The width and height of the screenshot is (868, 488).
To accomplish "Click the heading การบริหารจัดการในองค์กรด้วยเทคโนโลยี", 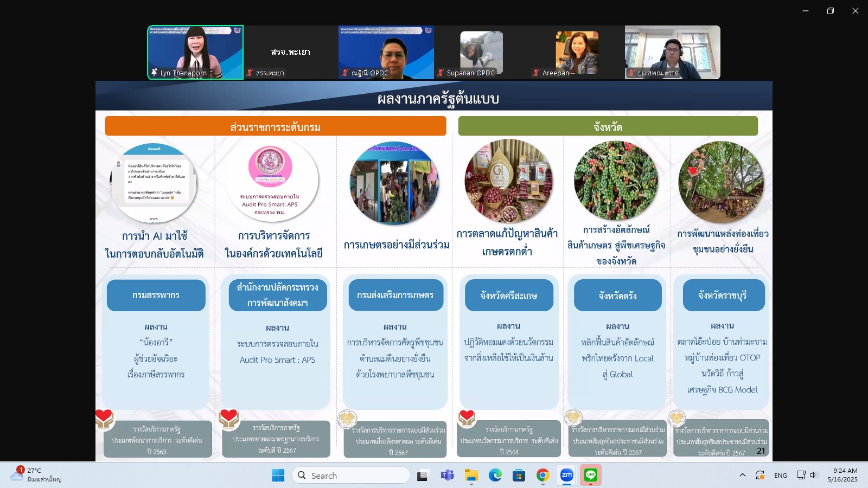I will pyautogui.click(x=274, y=245).
